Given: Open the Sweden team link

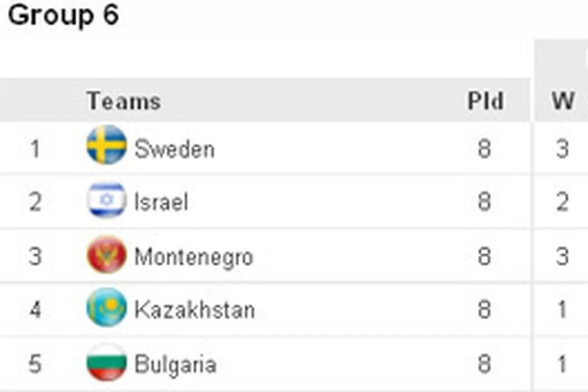Looking at the screenshot, I should pyautogui.click(x=174, y=150).
